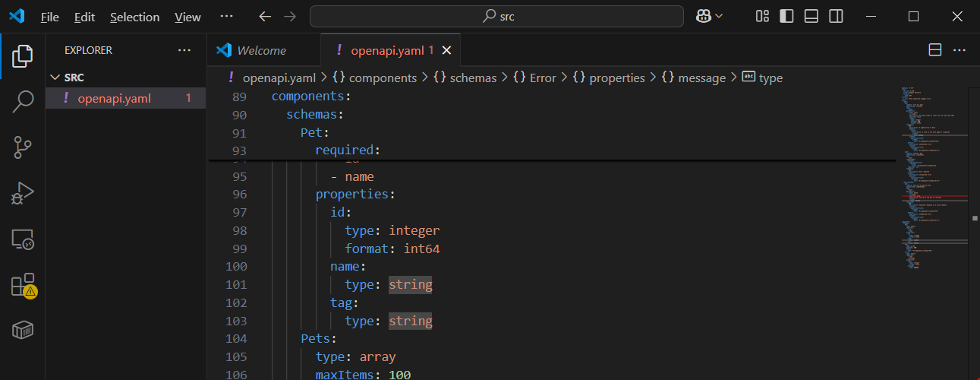Image resolution: width=980 pixels, height=380 pixels.
Task: Open the Copilot dropdown in title bar
Action: (x=710, y=17)
